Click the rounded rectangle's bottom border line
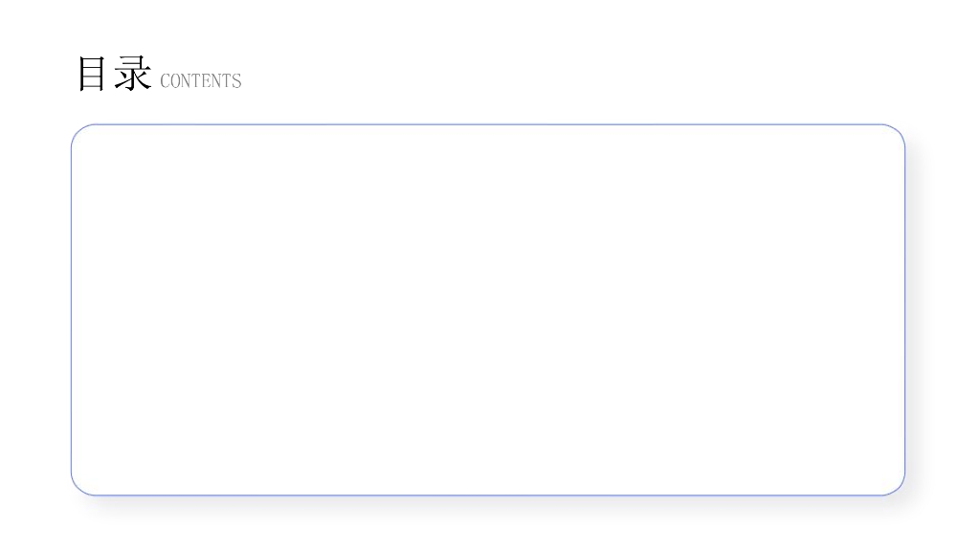Screen dimensions: 980x551 [x=488, y=495]
